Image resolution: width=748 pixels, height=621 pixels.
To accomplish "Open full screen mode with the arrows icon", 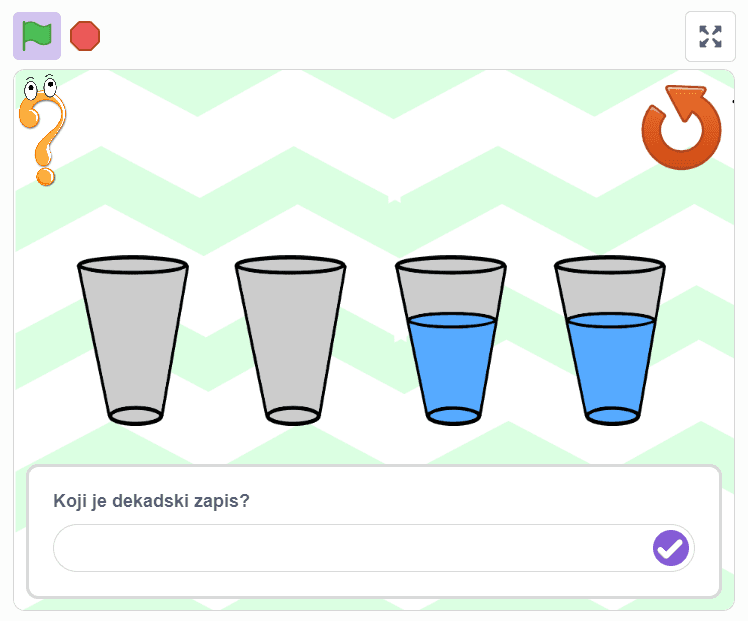I will click(x=710, y=37).
